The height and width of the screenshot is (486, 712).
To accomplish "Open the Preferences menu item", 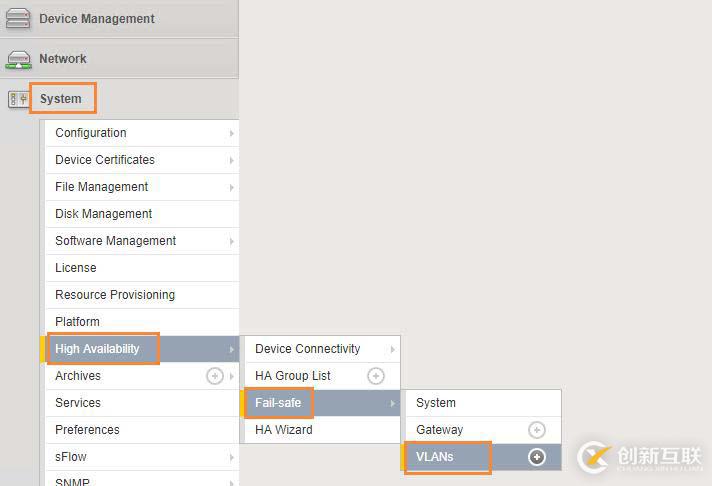I will [x=87, y=430].
